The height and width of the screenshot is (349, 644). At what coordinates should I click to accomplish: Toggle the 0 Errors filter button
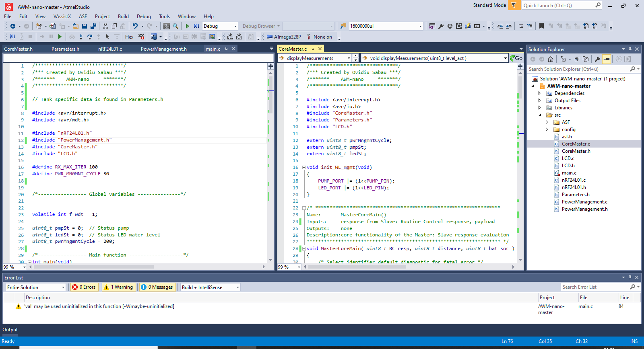click(x=84, y=287)
